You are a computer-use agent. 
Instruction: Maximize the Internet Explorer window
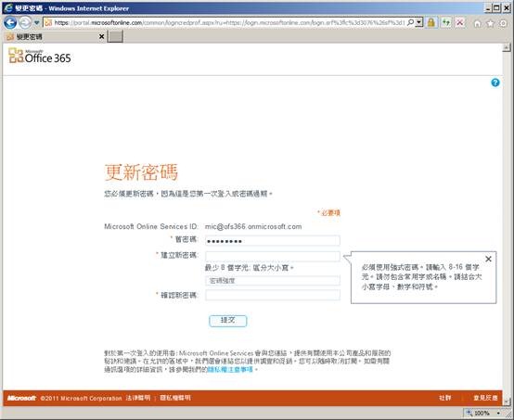[x=497, y=7]
